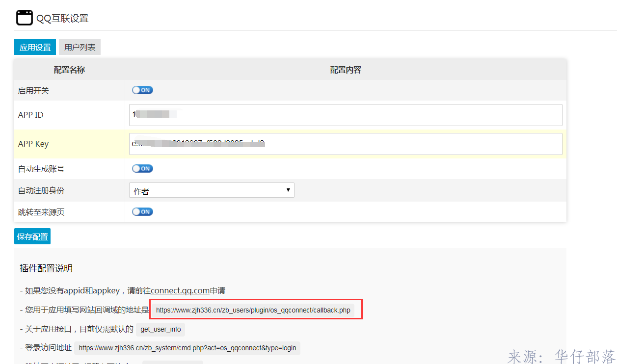Click the 自动注册身份 row label

click(41, 190)
